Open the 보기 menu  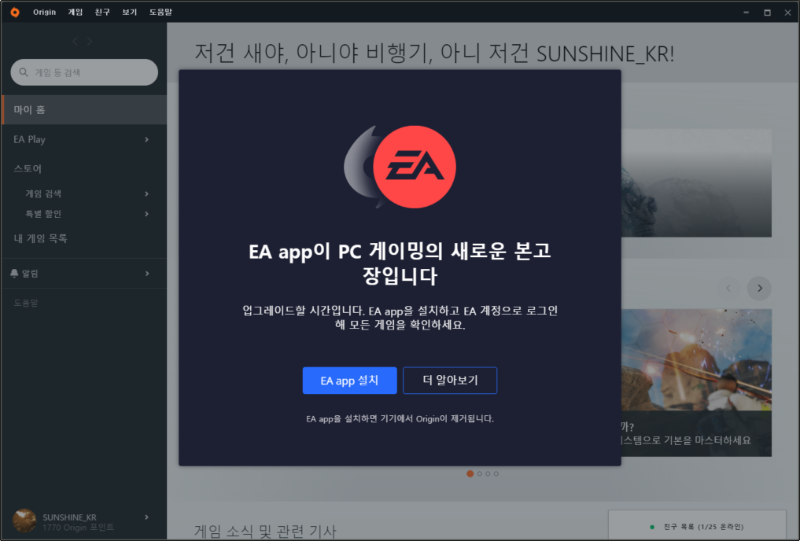coord(130,12)
